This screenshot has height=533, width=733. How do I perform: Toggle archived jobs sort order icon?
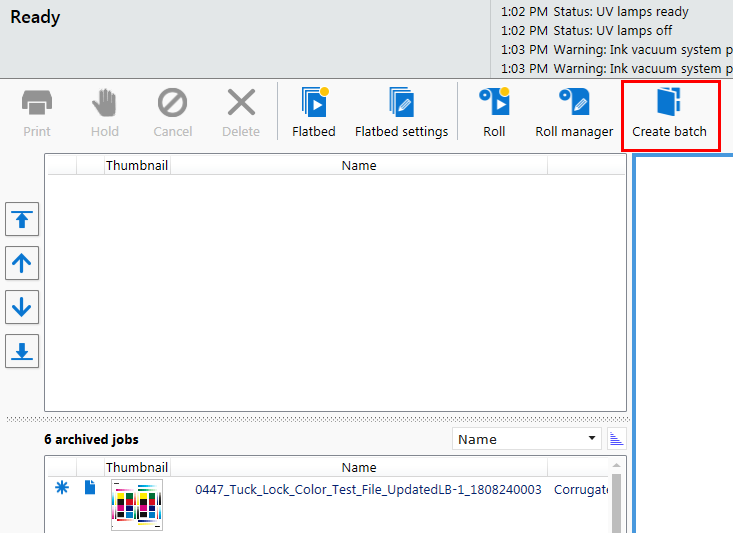tap(616, 439)
